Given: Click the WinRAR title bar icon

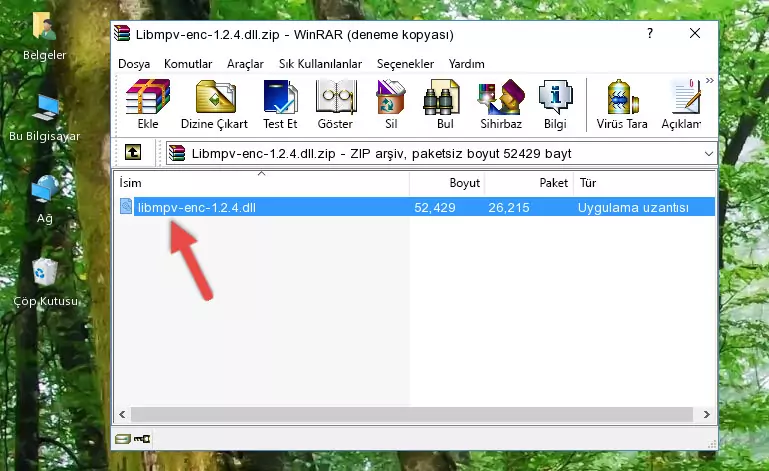Looking at the screenshot, I should coord(122,34).
